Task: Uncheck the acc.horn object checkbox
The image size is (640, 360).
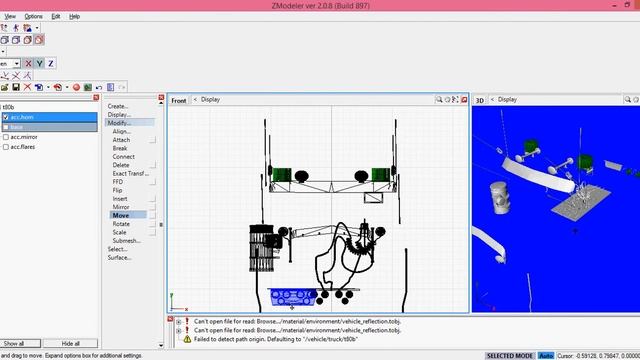Action: pyautogui.click(x=6, y=117)
